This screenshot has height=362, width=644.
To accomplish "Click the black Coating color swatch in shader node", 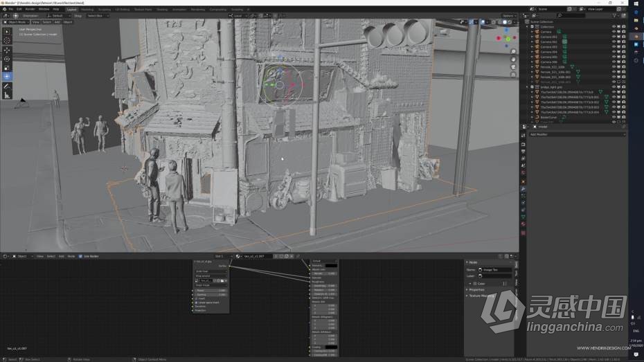I will 331,347.
